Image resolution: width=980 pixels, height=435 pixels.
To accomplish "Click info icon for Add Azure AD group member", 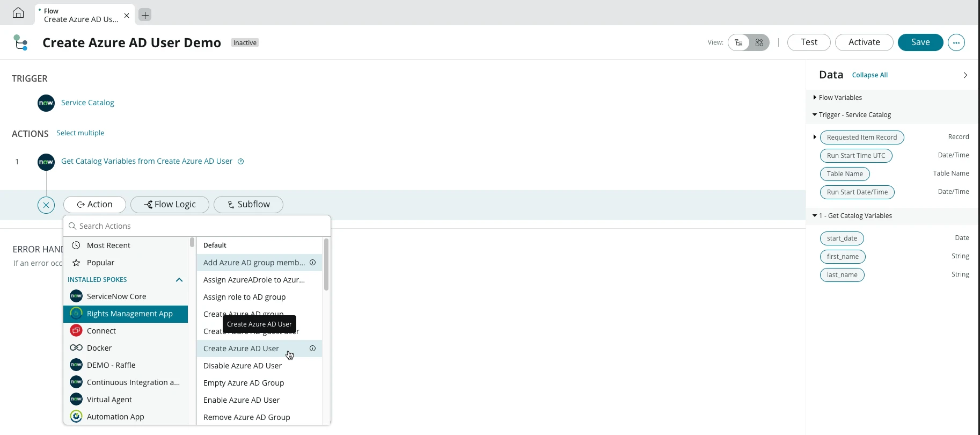I will click(313, 263).
